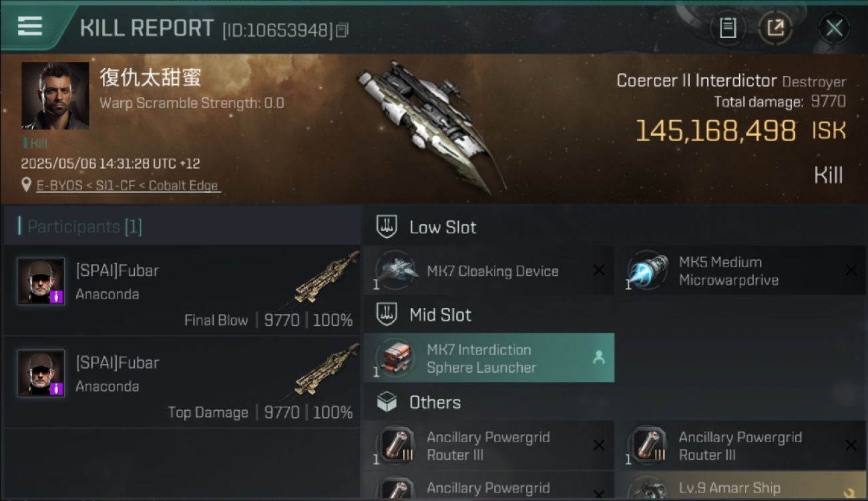Screen dimensions: 868x501
Task: Click the Coercer II Interdictor ship image
Action: click(430, 124)
